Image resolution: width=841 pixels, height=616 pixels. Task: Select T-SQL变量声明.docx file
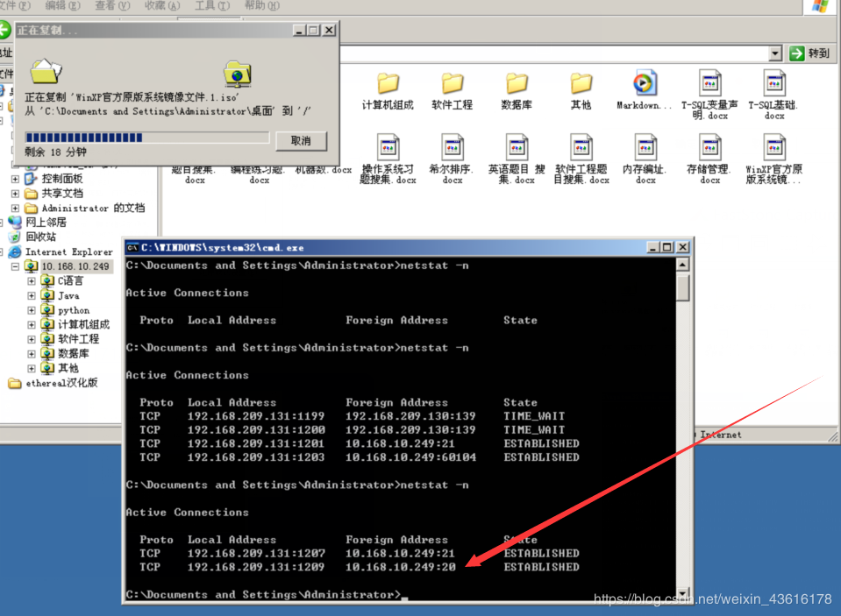(709, 82)
